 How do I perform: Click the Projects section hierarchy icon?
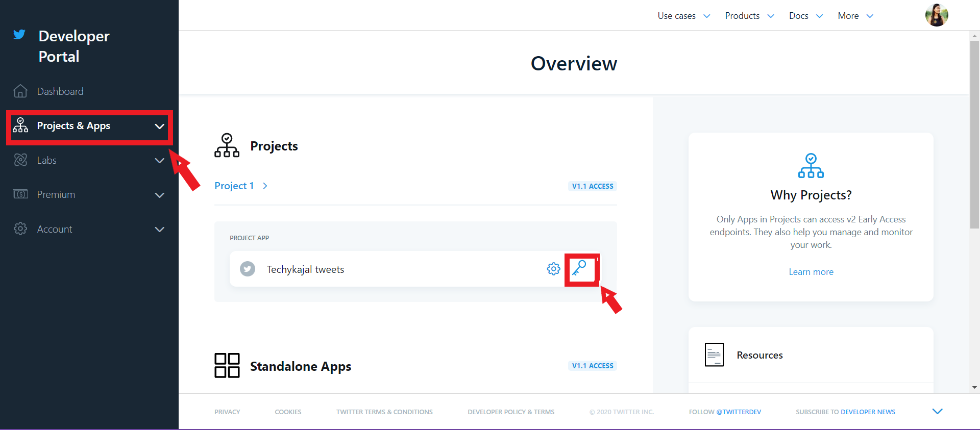(227, 145)
